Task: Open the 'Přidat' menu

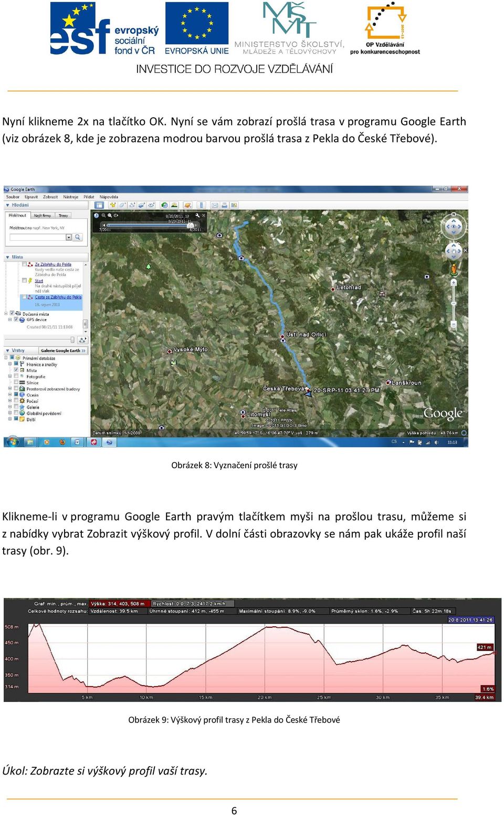Action: pos(89,197)
